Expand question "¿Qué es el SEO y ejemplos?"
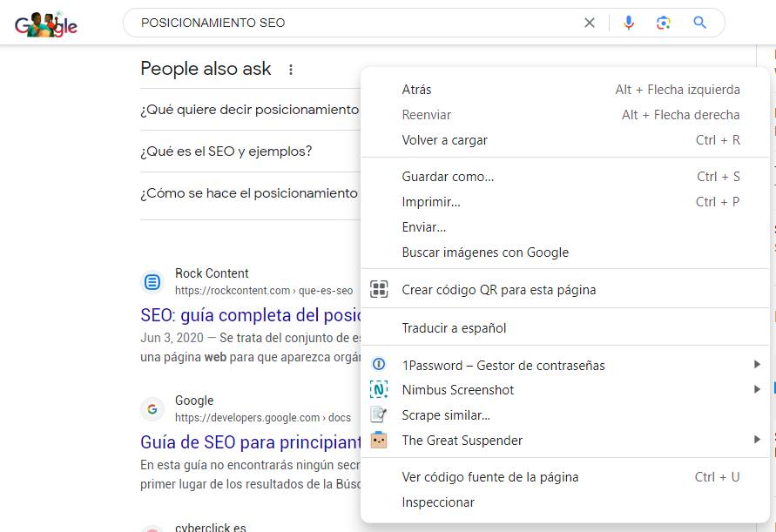776x532 pixels. pyautogui.click(x=226, y=152)
